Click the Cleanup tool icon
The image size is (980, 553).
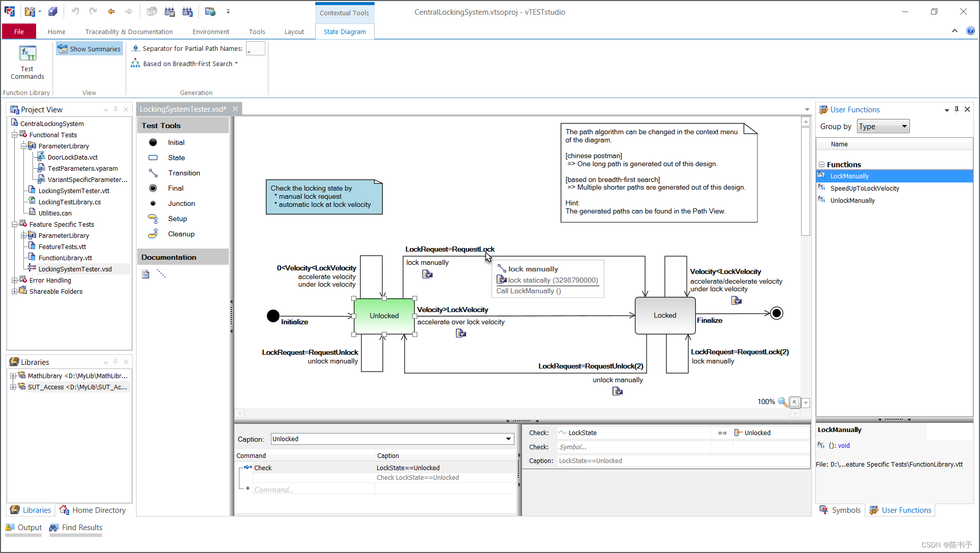[152, 233]
